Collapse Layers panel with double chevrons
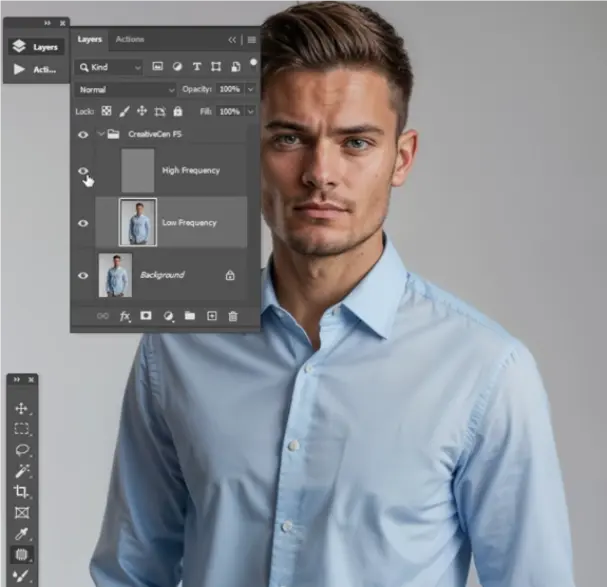Screen dimensions: 607x587 coord(232,40)
